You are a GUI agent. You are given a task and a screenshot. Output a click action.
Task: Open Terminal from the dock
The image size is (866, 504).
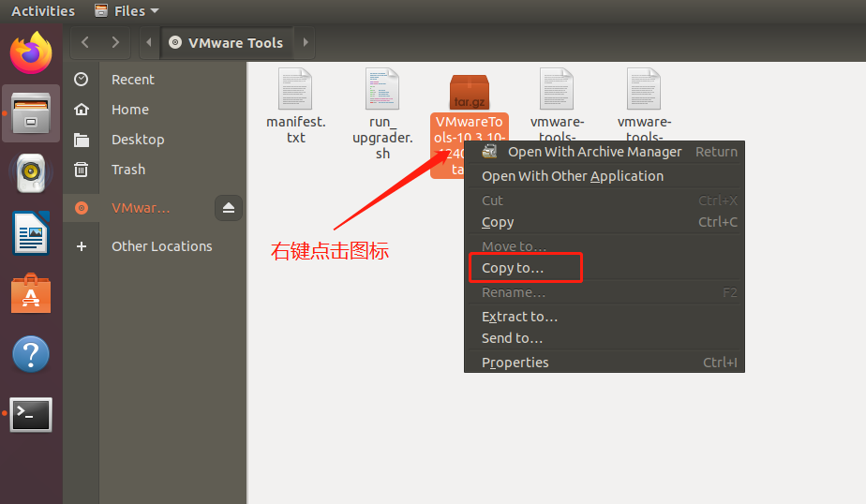pyautogui.click(x=31, y=414)
